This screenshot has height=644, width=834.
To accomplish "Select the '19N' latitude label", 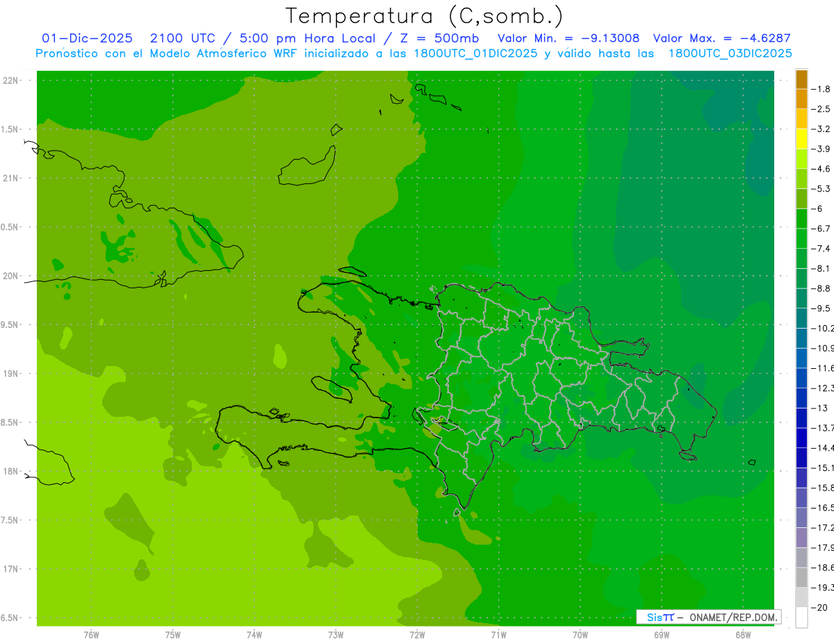I will (10, 374).
